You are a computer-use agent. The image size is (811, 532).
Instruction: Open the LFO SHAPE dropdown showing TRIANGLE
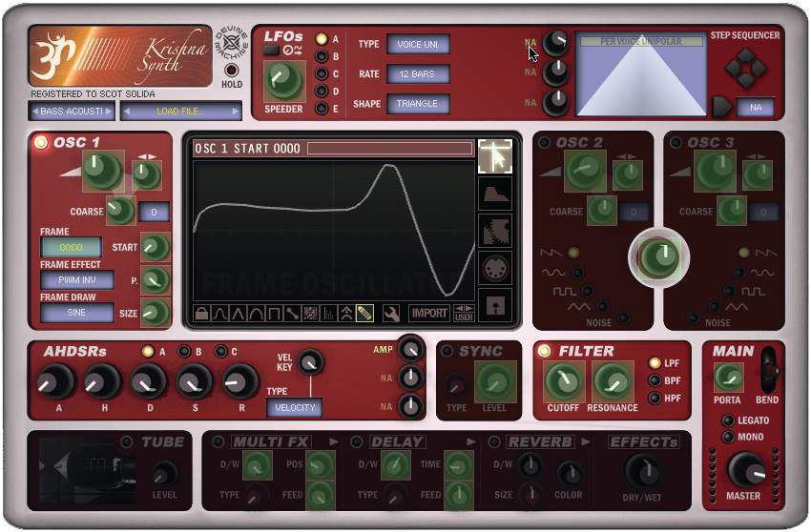pos(418,103)
